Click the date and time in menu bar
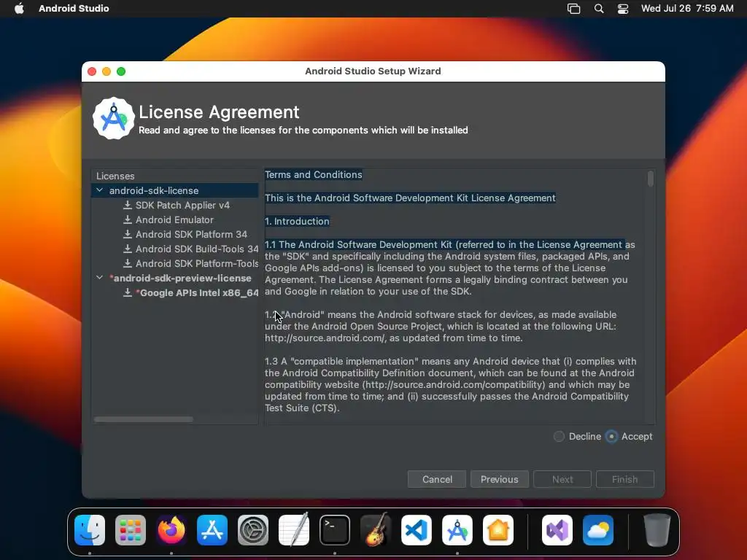The height and width of the screenshot is (560, 747). (687, 9)
